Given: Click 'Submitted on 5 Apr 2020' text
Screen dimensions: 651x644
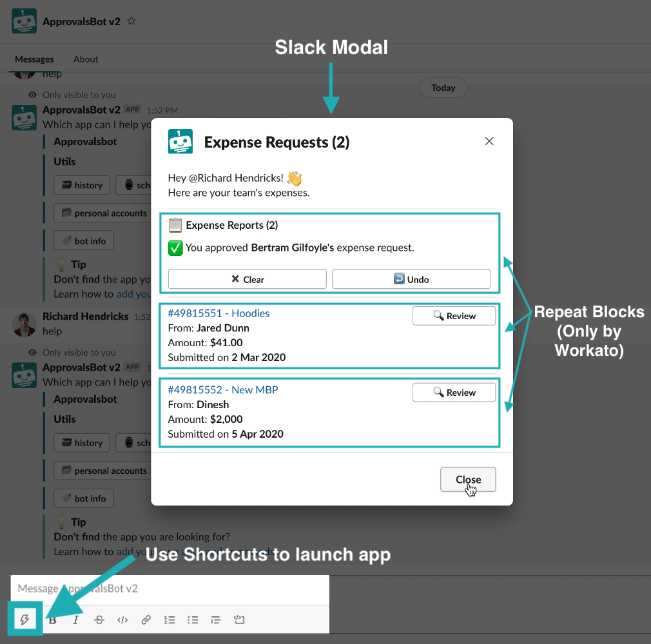Looking at the screenshot, I should pos(226,433).
